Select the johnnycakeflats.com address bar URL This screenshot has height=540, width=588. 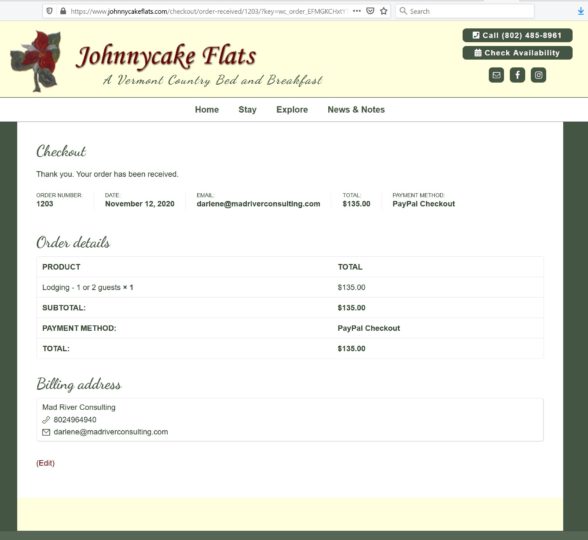click(207, 11)
